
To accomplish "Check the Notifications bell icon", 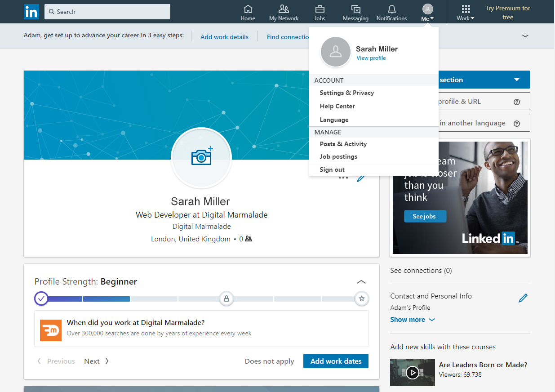I will click(391, 9).
